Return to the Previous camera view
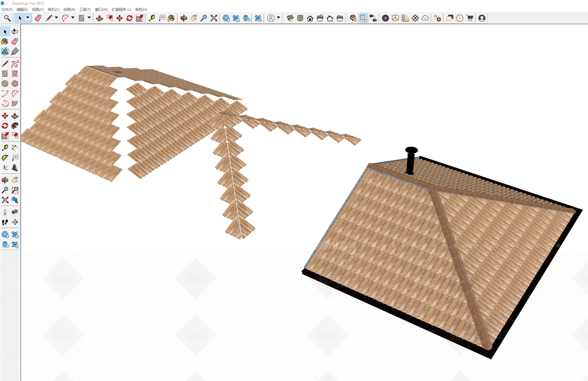Screen dimensions: 588x381 [x=15, y=200]
